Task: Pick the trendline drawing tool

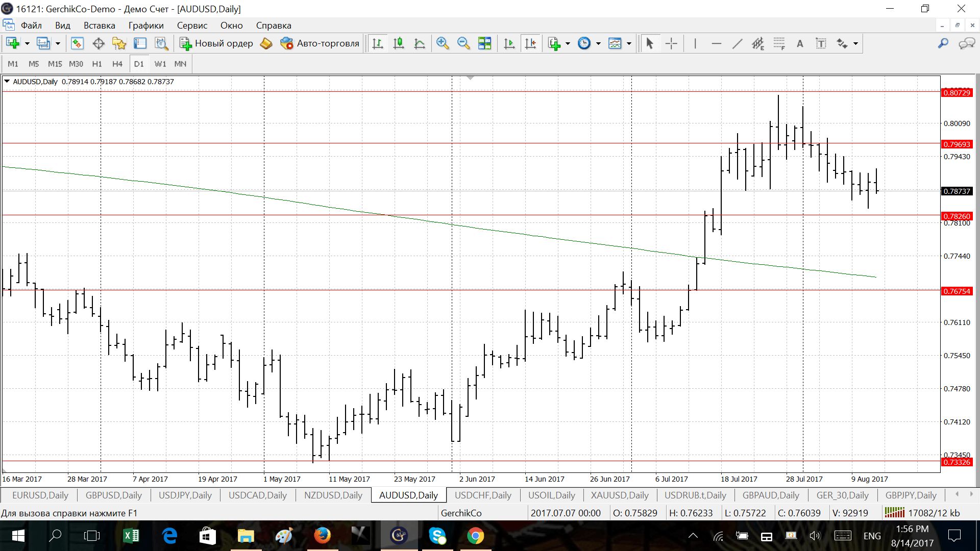Action: tap(737, 43)
